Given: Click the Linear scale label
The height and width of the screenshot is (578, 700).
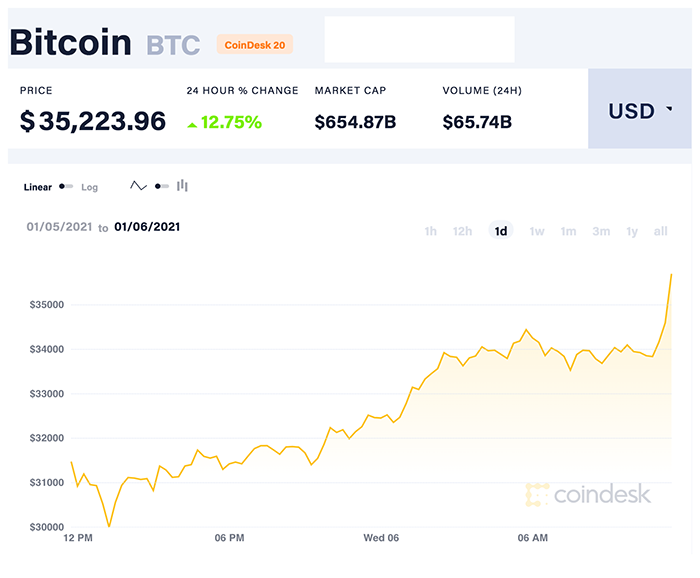Looking at the screenshot, I should click(x=37, y=187).
